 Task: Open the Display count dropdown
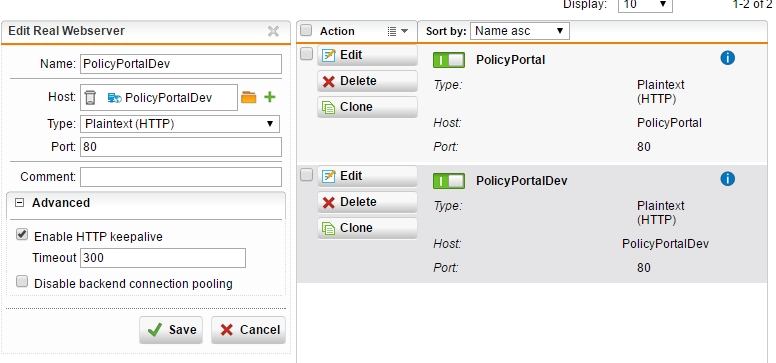click(645, 5)
